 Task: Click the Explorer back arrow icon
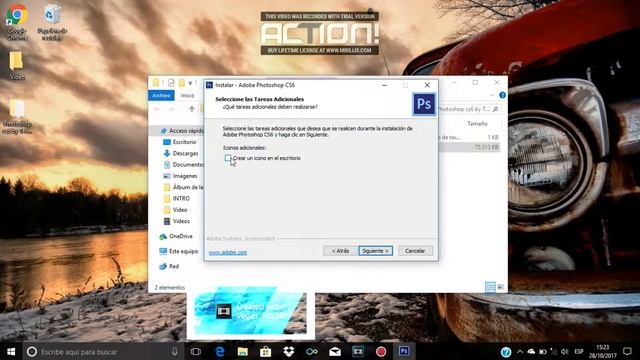[158, 109]
